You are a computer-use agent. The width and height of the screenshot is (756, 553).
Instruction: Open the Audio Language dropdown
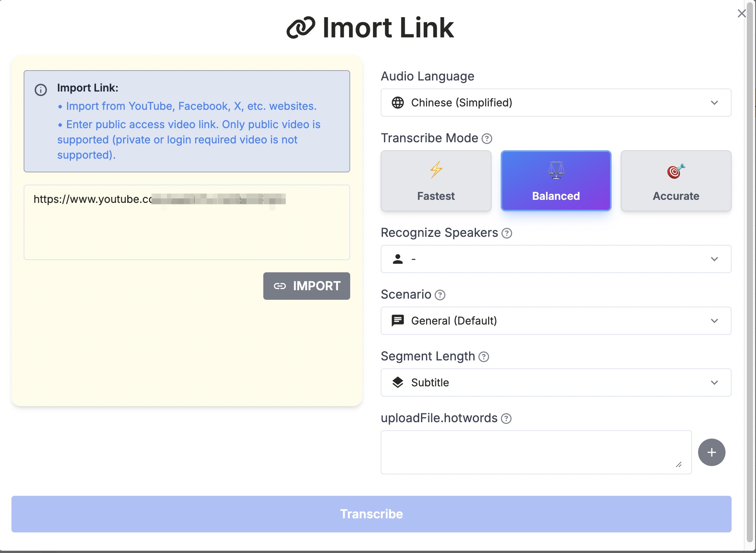[x=556, y=103]
